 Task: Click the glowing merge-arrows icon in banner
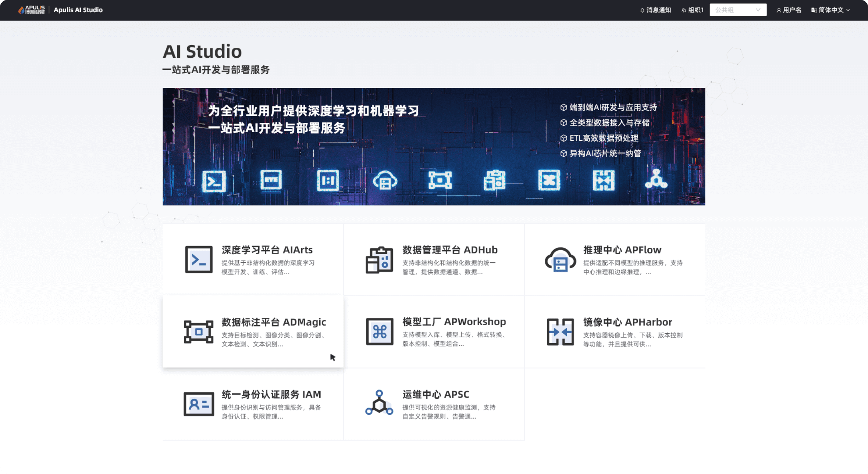[604, 180]
